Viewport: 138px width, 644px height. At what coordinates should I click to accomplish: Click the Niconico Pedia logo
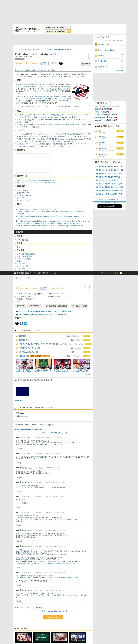click(x=28, y=29)
